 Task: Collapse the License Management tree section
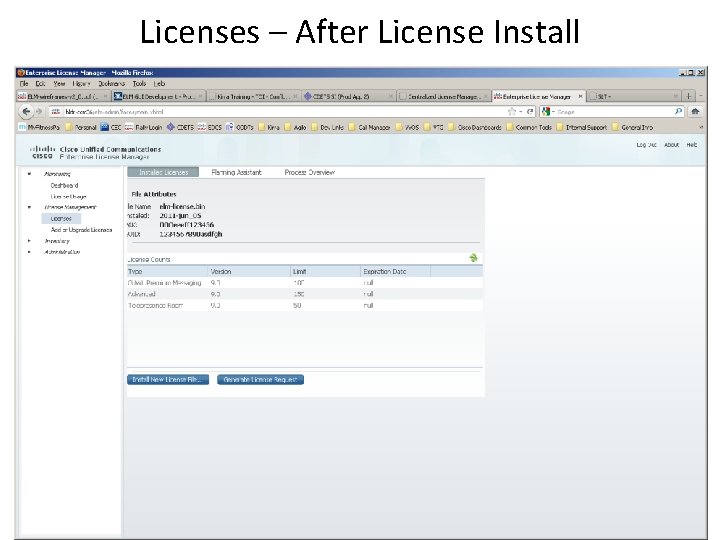tap(29, 207)
